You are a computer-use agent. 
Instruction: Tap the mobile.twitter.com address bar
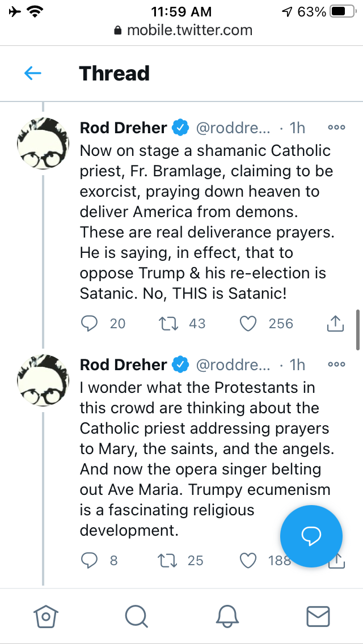click(x=183, y=30)
